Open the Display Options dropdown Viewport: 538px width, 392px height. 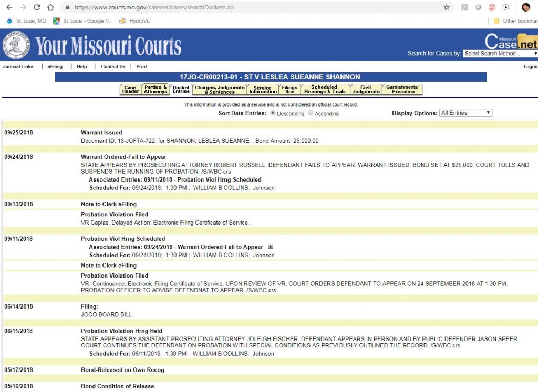465,113
